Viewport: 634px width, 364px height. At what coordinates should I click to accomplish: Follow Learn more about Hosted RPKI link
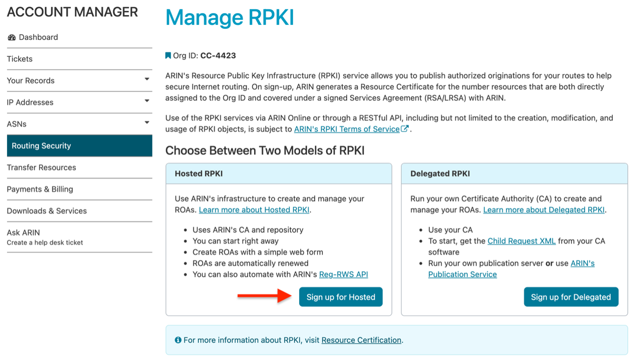254,210
